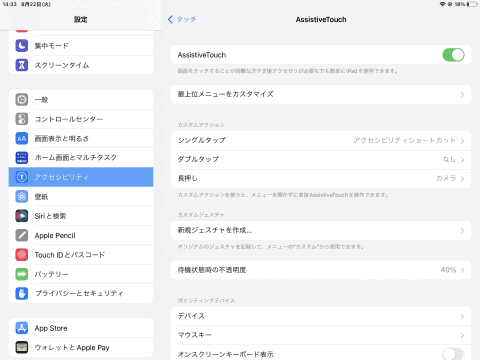Expand 待機状態時の不透明度 40% setting
Image resolution: width=480 pixels, height=360 pixels.
tap(321, 270)
